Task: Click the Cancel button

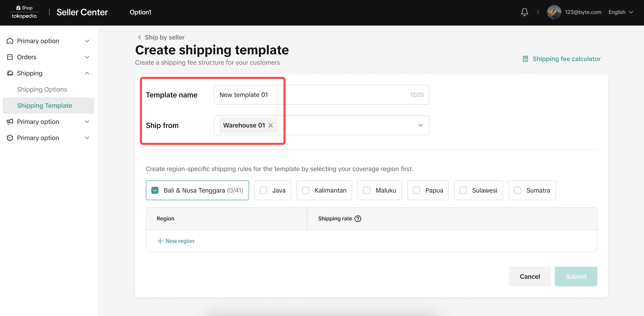Action: [x=530, y=276]
